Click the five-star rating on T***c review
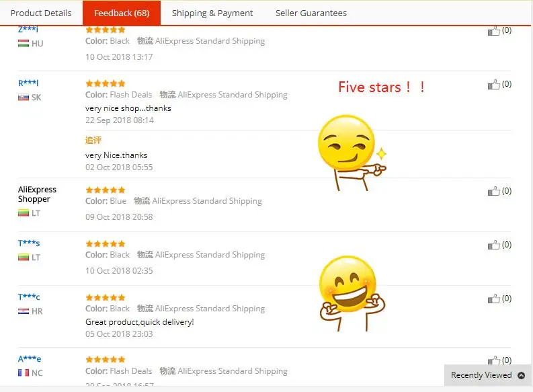 106,297
